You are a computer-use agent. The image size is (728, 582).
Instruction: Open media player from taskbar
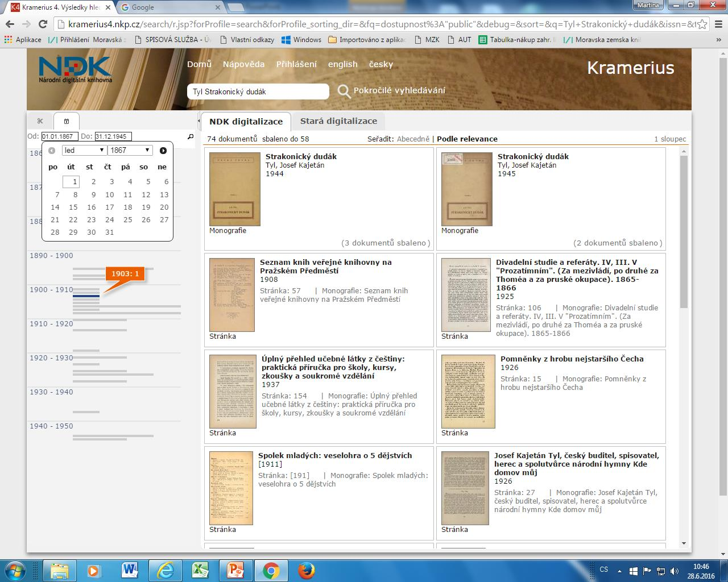(94, 570)
